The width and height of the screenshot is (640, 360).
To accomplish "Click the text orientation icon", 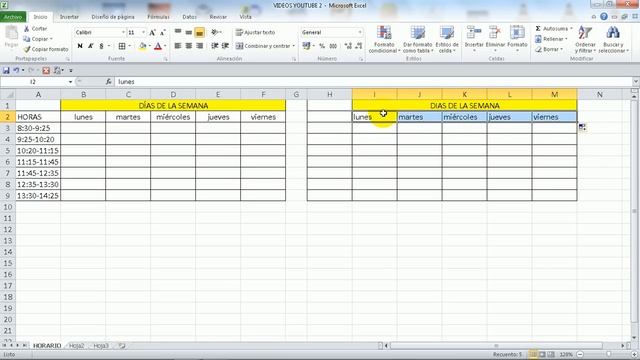I will pos(215,32).
